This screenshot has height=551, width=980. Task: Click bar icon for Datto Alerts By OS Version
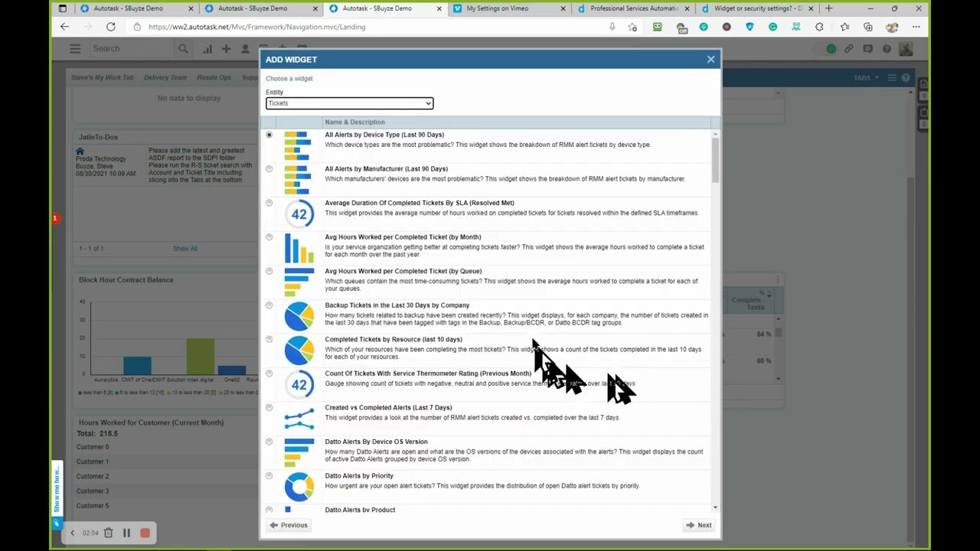point(299,453)
